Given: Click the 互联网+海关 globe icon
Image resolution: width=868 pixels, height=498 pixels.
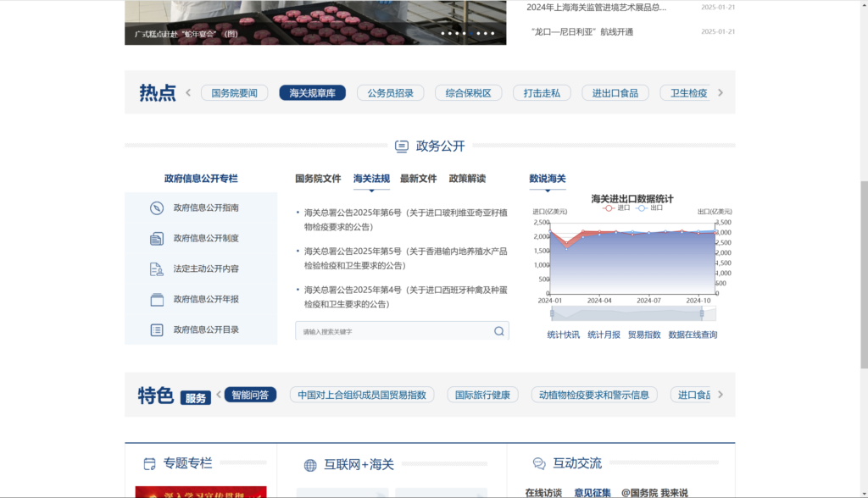Looking at the screenshot, I should pyautogui.click(x=310, y=465).
